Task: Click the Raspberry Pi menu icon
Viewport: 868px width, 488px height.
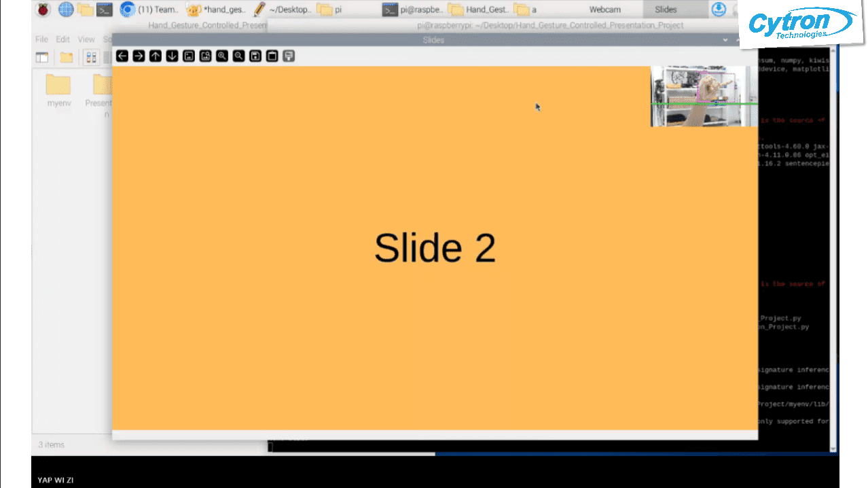Action: (42, 10)
